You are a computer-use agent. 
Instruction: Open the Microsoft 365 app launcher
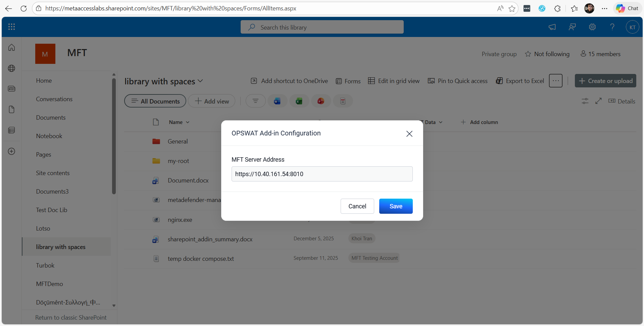tap(11, 27)
